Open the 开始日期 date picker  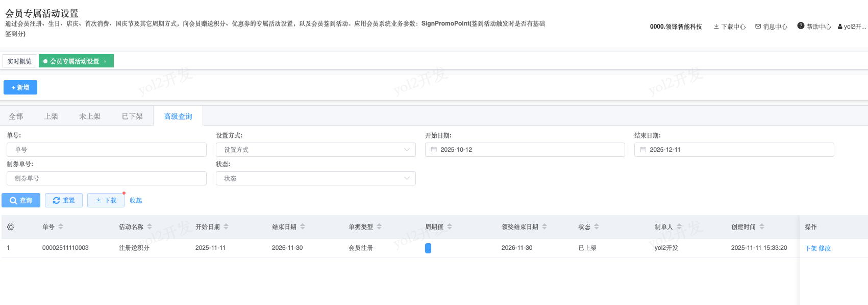click(x=525, y=150)
